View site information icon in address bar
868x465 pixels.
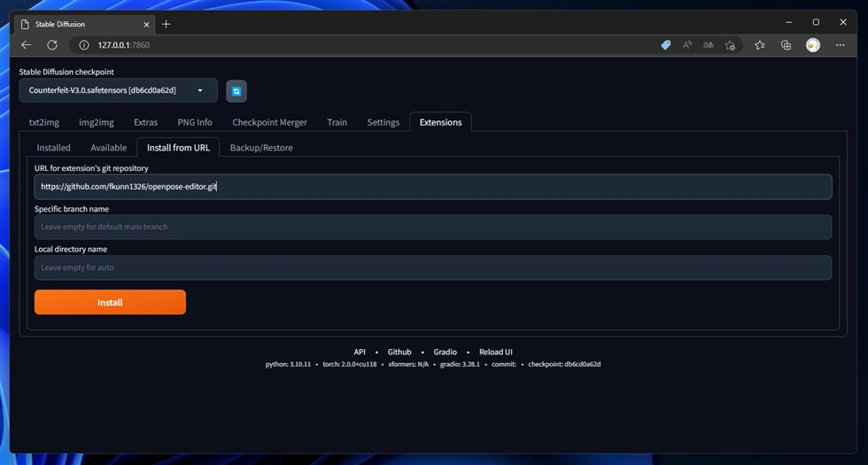[84, 45]
